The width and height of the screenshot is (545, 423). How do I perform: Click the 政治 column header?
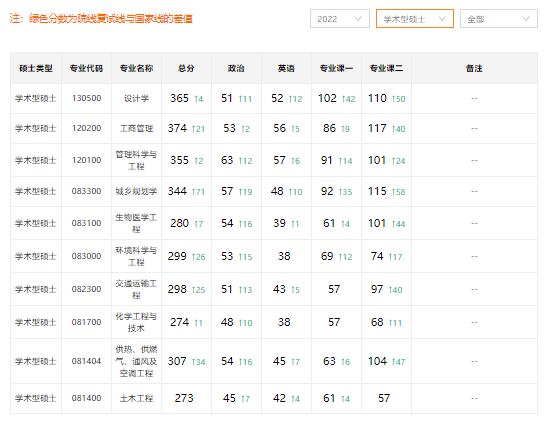[236, 68]
